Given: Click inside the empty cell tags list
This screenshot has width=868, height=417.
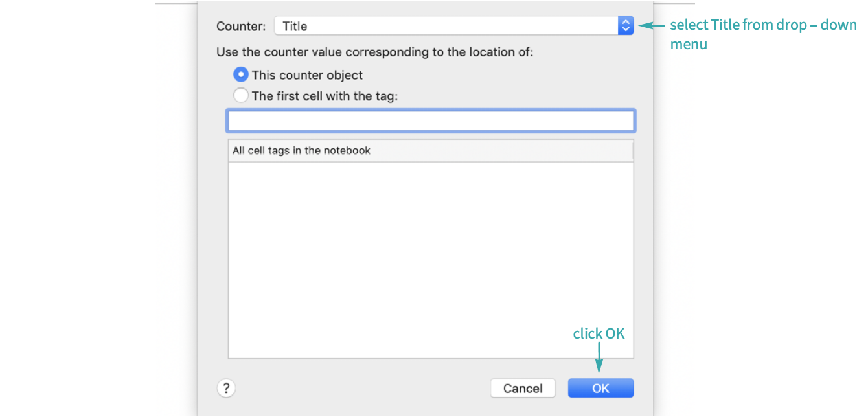Looking at the screenshot, I should coord(430,259).
